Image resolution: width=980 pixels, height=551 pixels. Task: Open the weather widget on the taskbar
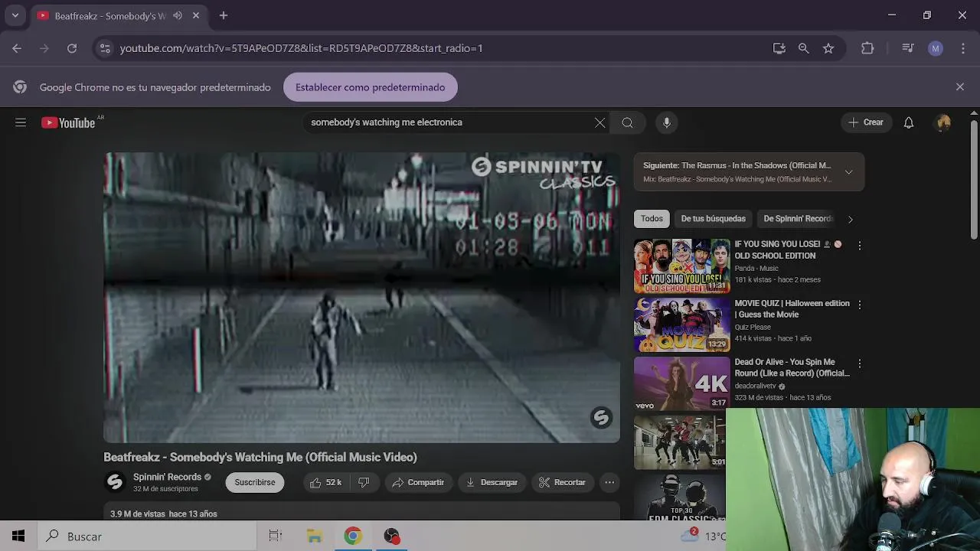(703, 536)
